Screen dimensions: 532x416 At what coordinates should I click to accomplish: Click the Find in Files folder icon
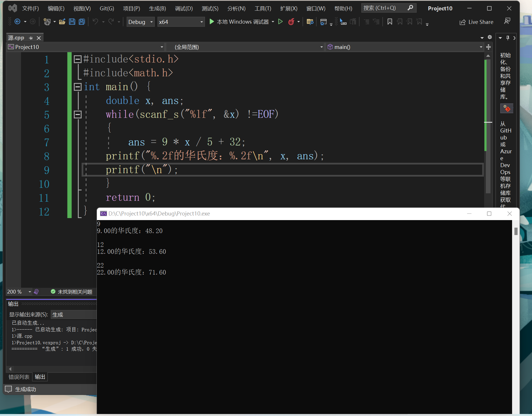pyautogui.click(x=310, y=22)
